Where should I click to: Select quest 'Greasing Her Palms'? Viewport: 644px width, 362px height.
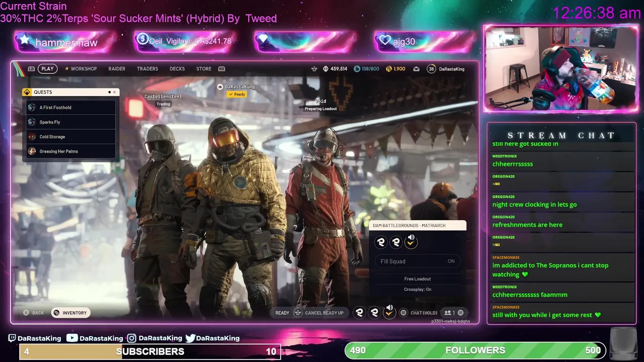[x=71, y=151]
